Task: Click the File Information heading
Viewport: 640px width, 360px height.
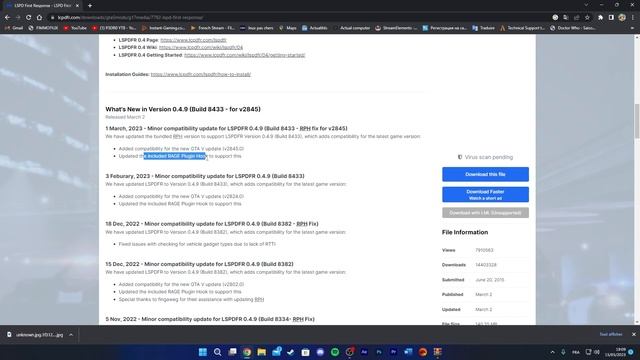Action: [x=465, y=232]
